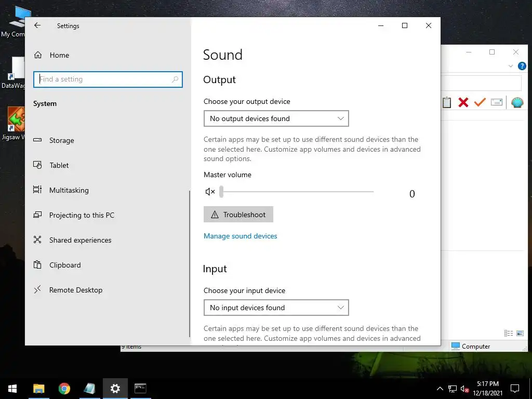Click the clipboard paste icon in background window

tap(447, 102)
